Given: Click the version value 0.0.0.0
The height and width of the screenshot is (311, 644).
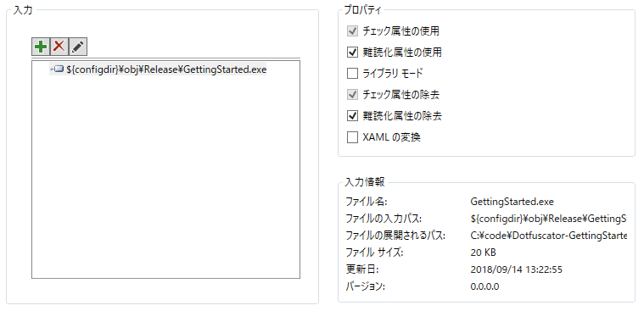Looking at the screenshot, I should (484, 286).
